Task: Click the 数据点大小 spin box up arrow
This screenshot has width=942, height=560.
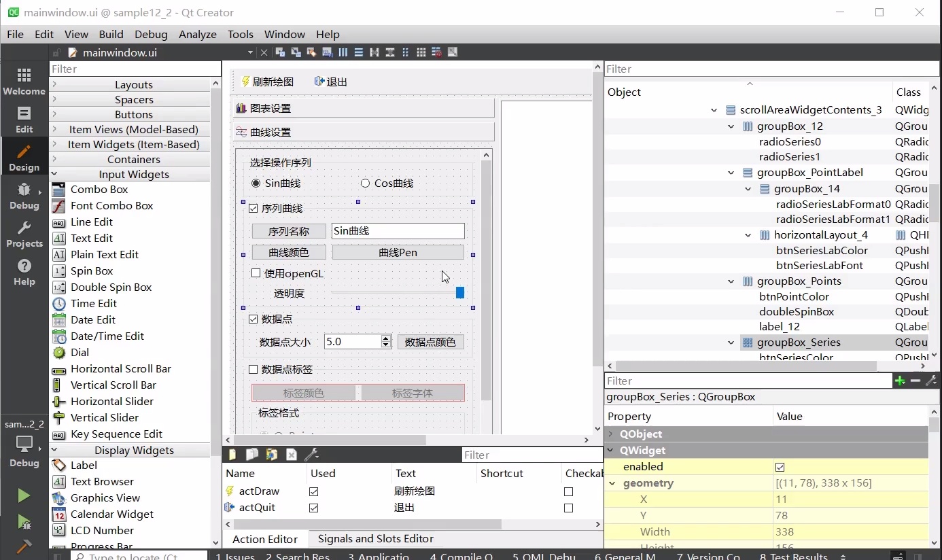Action: point(385,338)
